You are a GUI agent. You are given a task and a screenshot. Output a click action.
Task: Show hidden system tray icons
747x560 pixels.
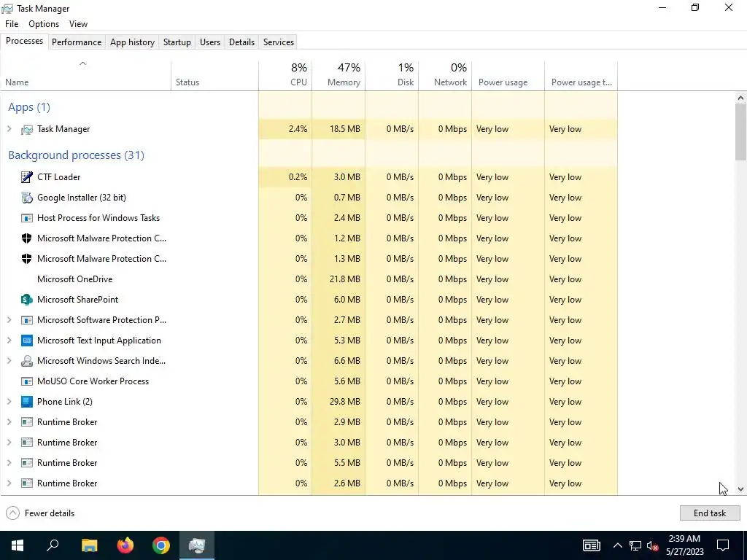point(617,545)
